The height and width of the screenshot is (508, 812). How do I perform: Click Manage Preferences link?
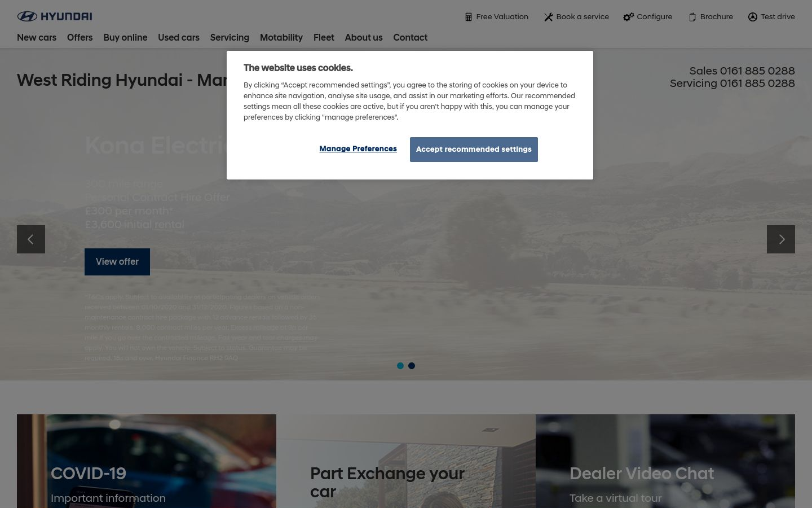[358, 149]
